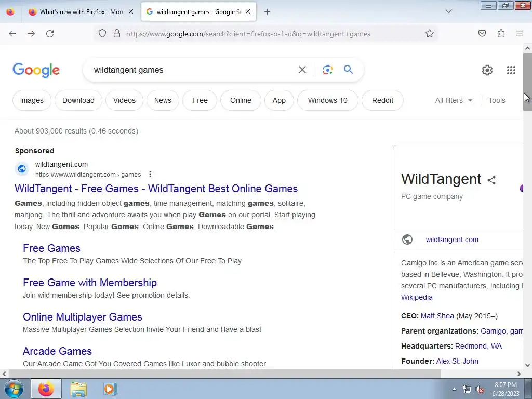The image size is (532, 399).
Task: Open the Arcade Games sitelink
Action: [x=57, y=351]
